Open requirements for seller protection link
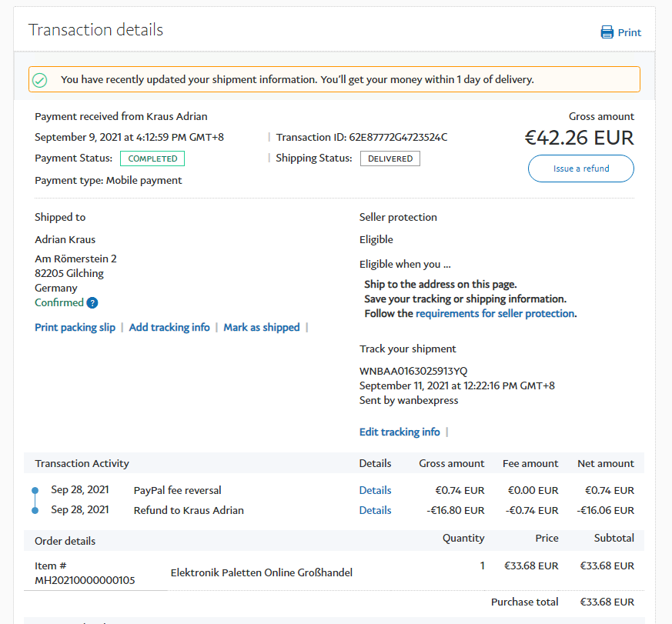 pos(495,313)
